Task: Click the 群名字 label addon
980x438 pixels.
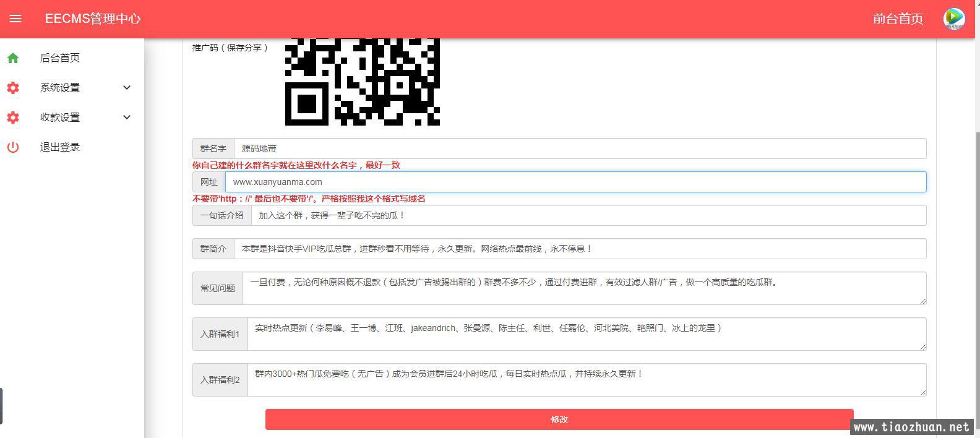Action: coord(213,148)
